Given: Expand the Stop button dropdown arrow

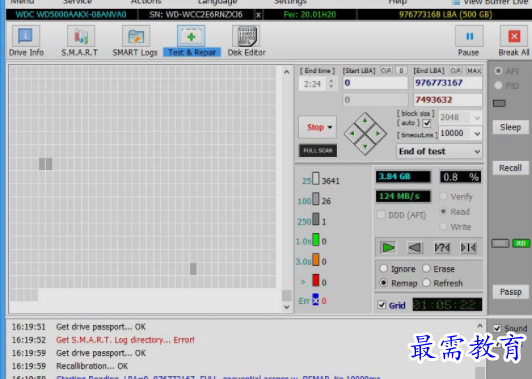Looking at the screenshot, I should pos(330,127).
